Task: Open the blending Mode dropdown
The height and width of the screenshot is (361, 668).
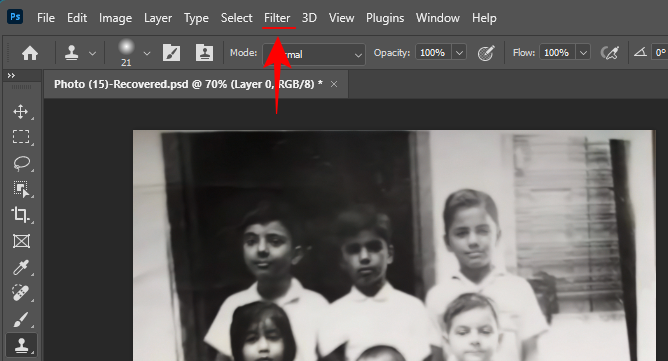Action: tap(314, 54)
